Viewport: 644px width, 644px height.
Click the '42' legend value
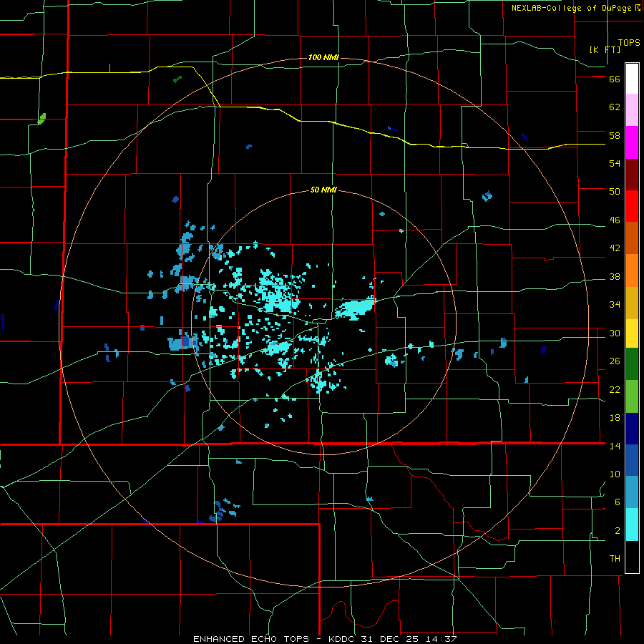click(615, 248)
